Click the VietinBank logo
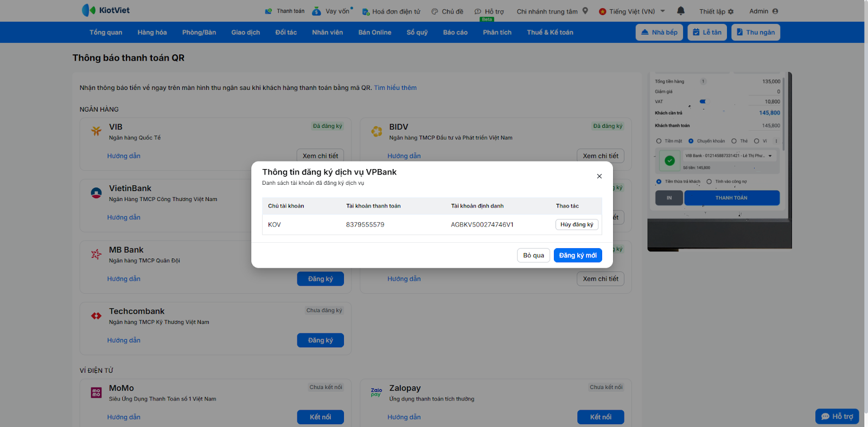 click(96, 193)
